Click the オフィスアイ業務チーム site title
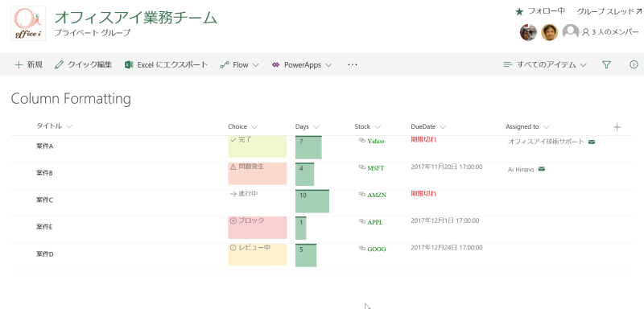 pyautogui.click(x=135, y=18)
